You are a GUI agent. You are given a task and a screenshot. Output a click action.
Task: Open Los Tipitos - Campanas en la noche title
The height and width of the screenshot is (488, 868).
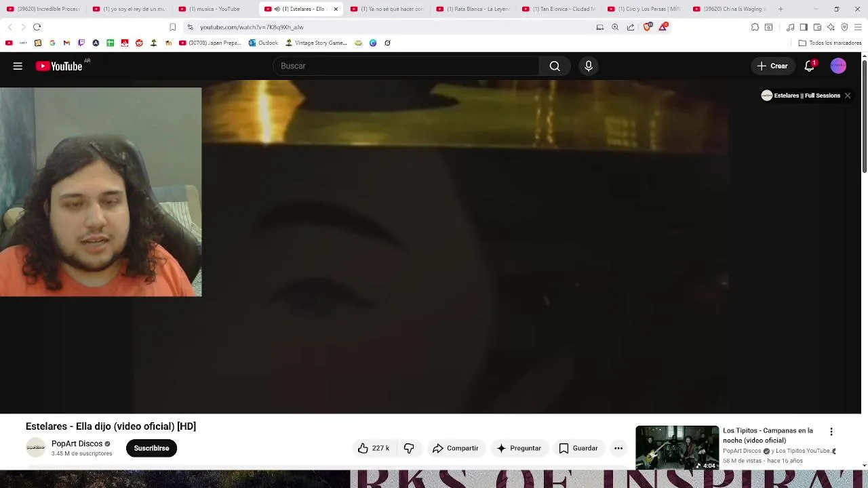coord(768,435)
